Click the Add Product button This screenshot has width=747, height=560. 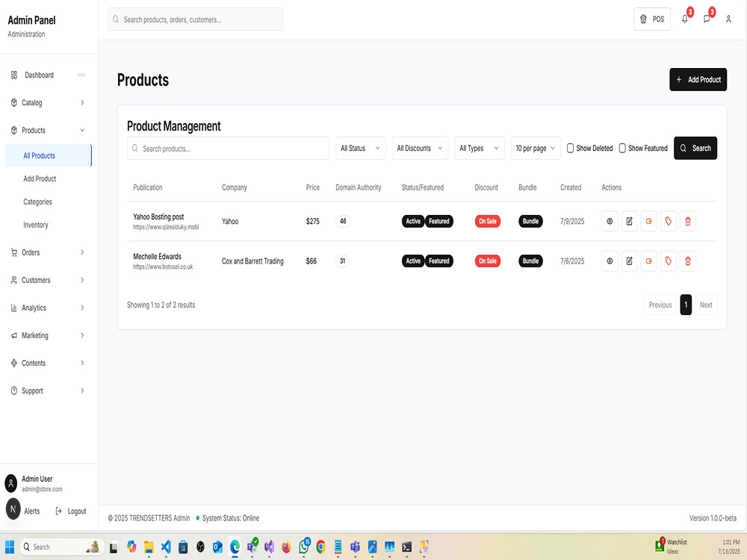pos(698,80)
